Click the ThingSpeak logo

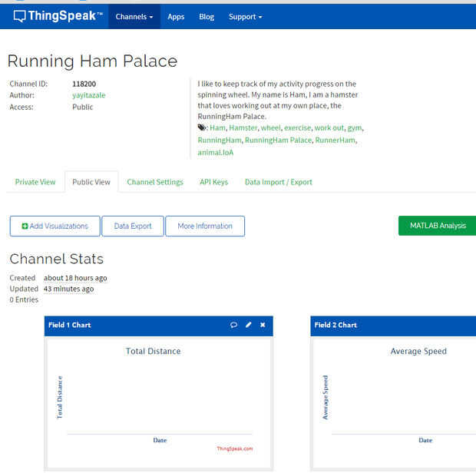58,16
